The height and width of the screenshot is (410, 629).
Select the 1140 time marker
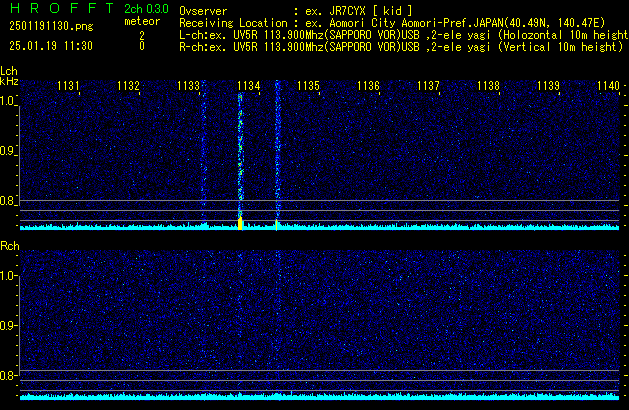[x=608, y=86]
